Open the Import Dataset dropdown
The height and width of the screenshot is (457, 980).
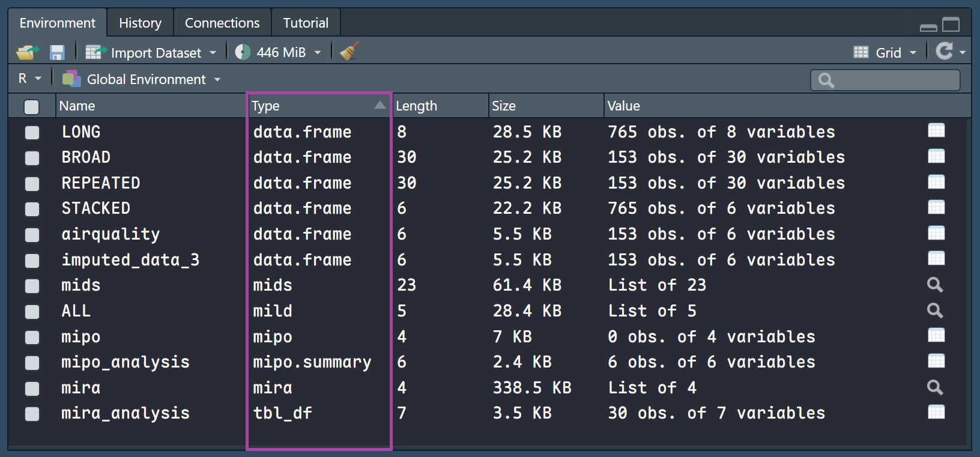[151, 53]
